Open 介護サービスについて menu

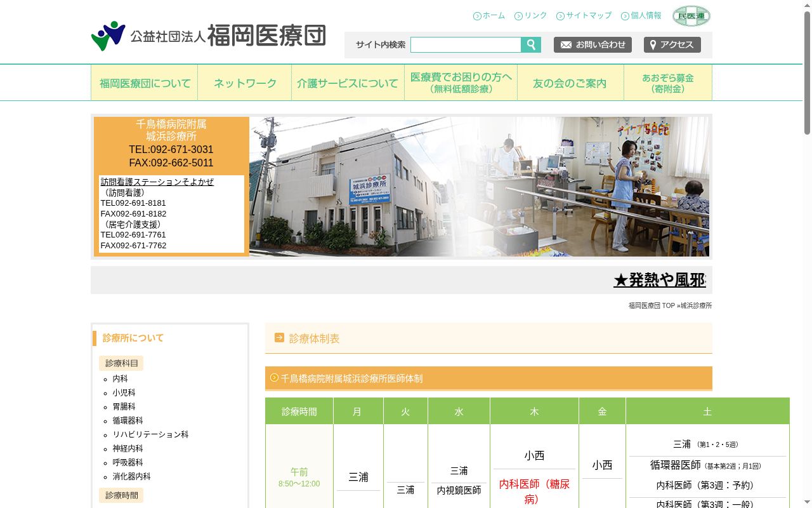(x=348, y=83)
